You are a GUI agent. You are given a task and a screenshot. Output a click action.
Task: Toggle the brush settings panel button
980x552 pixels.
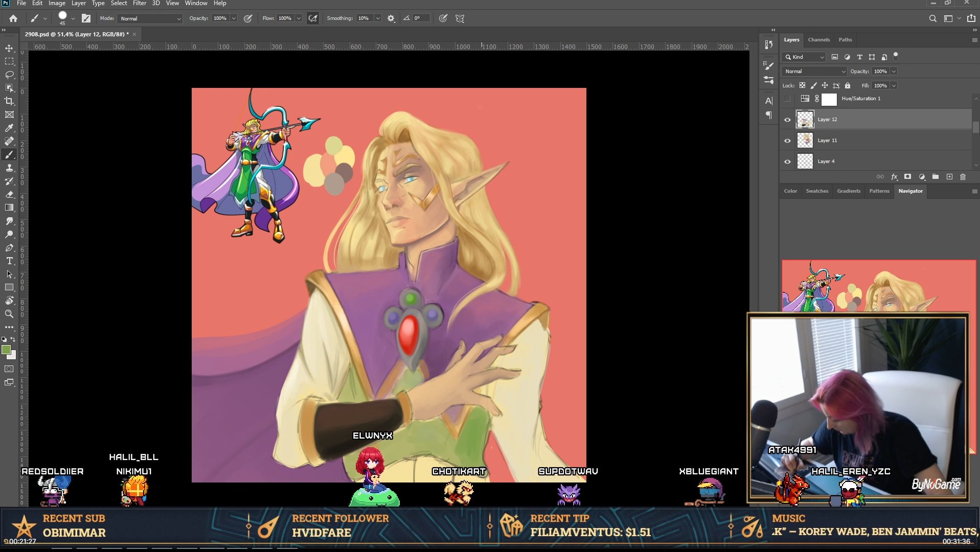point(86,18)
